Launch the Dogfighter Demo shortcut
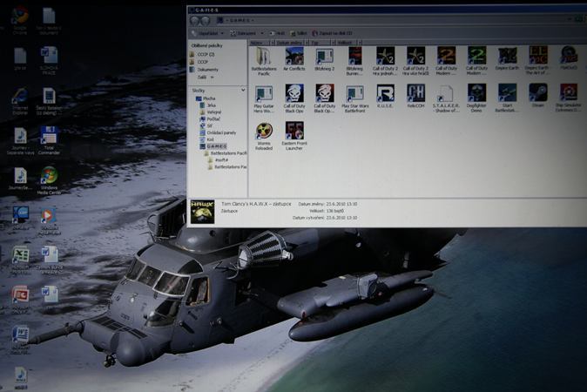 476,98
